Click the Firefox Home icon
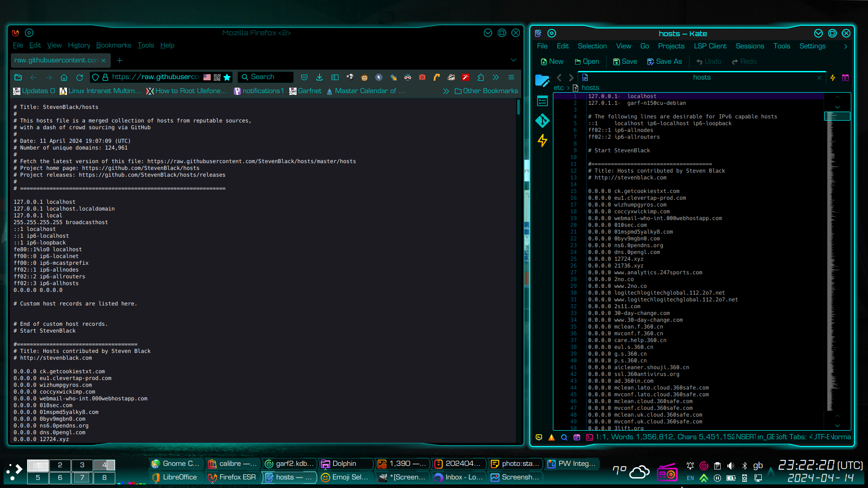 (x=64, y=77)
